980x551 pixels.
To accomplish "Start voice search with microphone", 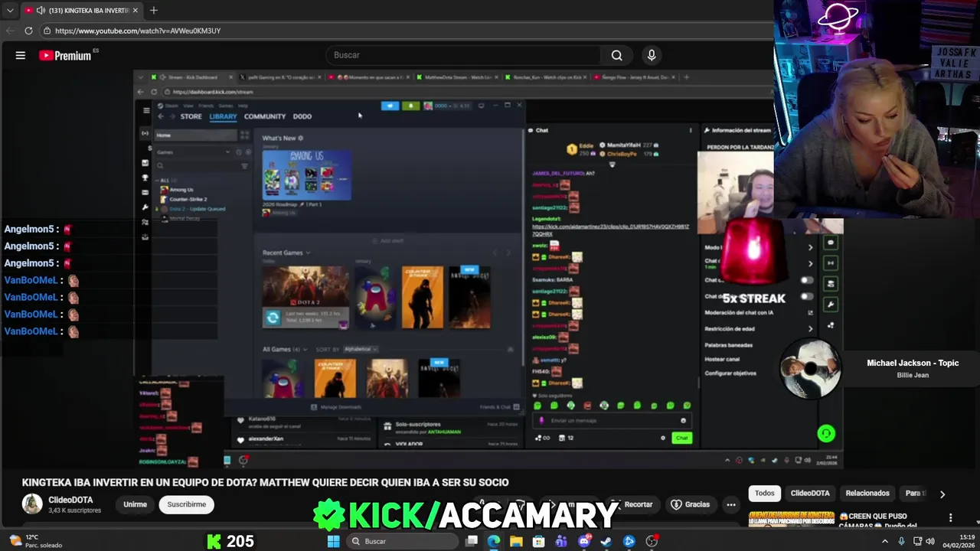I will pyautogui.click(x=652, y=55).
